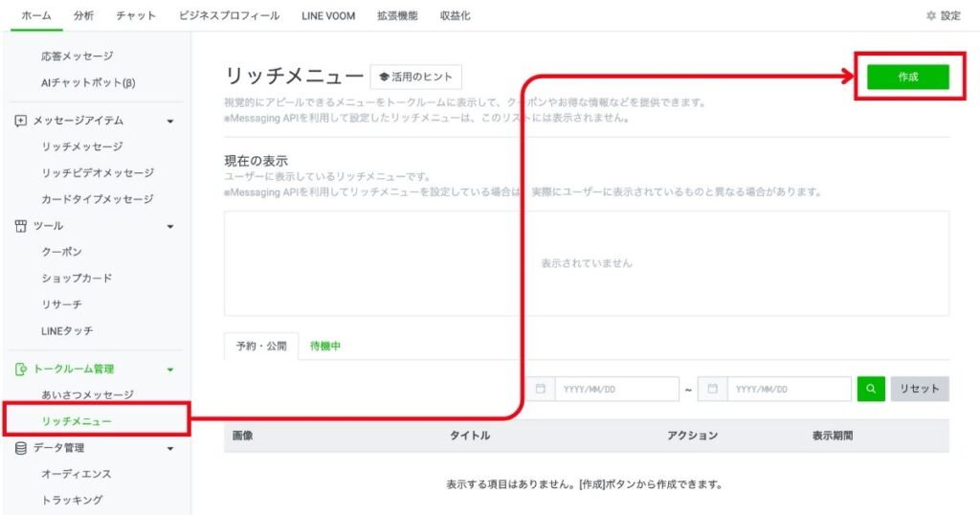Screen dimensions: 980x515
Task: Open the 分析 tab in top navigation
Action: tap(84, 16)
